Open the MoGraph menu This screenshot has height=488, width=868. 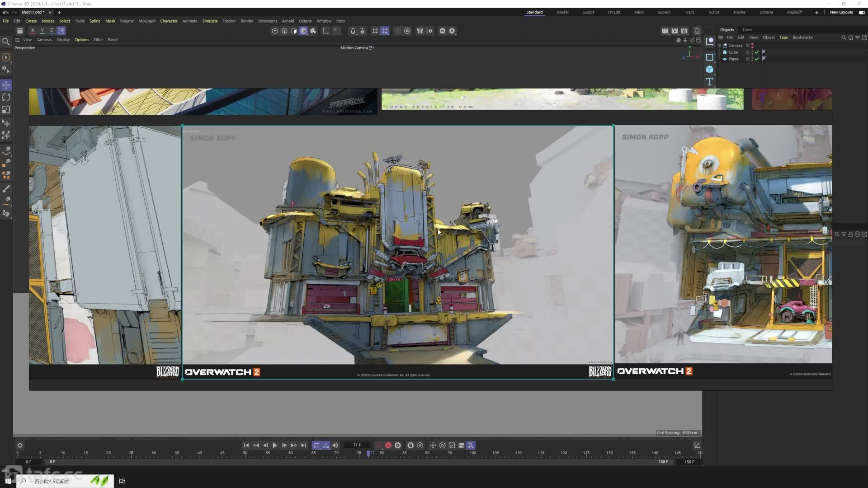[x=147, y=21]
